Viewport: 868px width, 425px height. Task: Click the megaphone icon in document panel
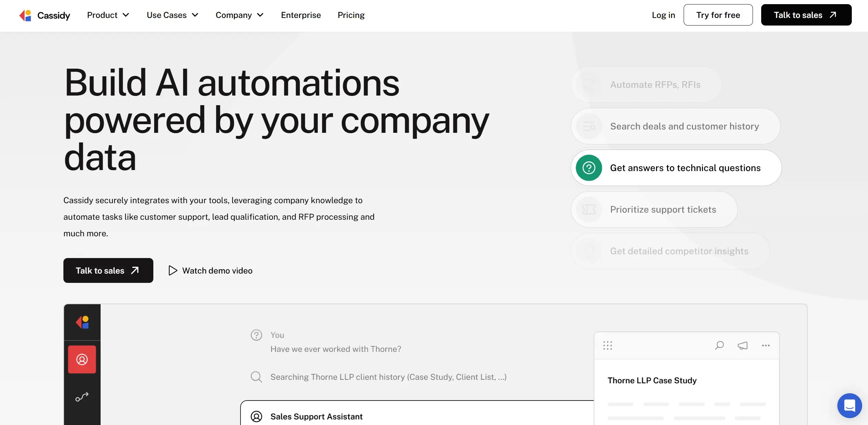[x=743, y=345]
